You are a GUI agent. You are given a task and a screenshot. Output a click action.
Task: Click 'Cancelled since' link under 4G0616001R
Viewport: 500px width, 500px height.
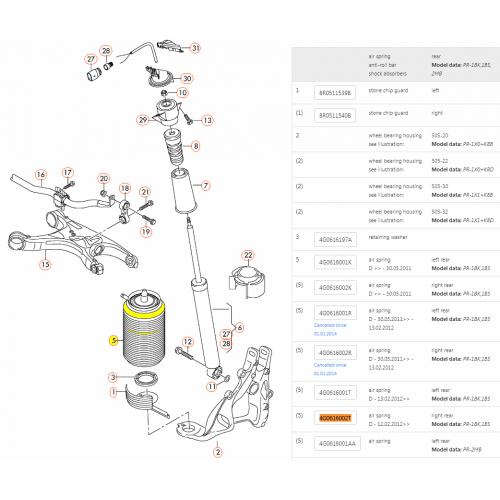(x=330, y=329)
